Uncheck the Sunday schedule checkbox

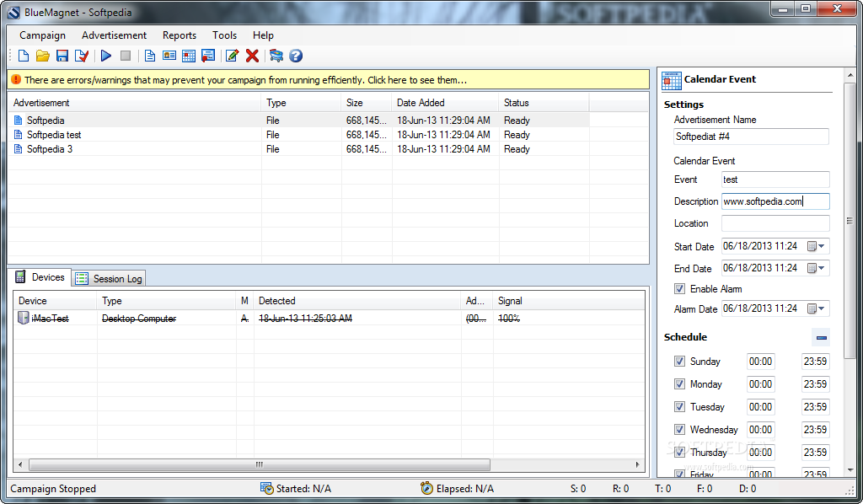679,362
